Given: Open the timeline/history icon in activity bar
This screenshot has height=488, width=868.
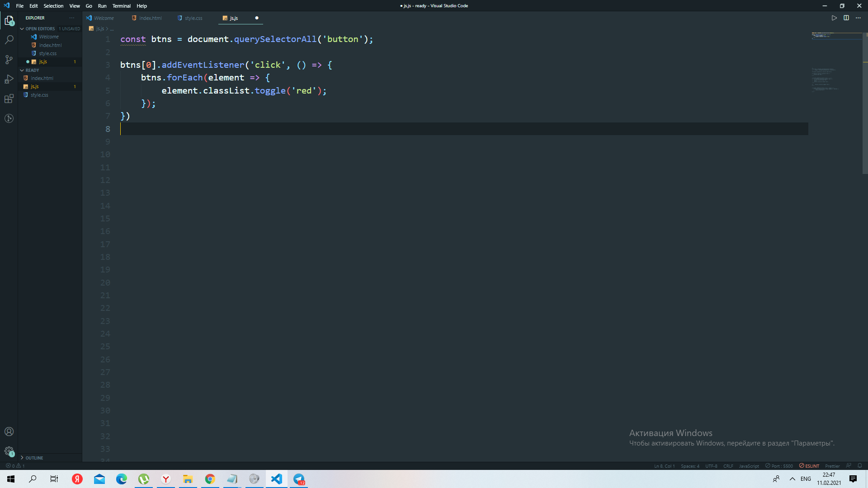Looking at the screenshot, I should click(x=9, y=118).
